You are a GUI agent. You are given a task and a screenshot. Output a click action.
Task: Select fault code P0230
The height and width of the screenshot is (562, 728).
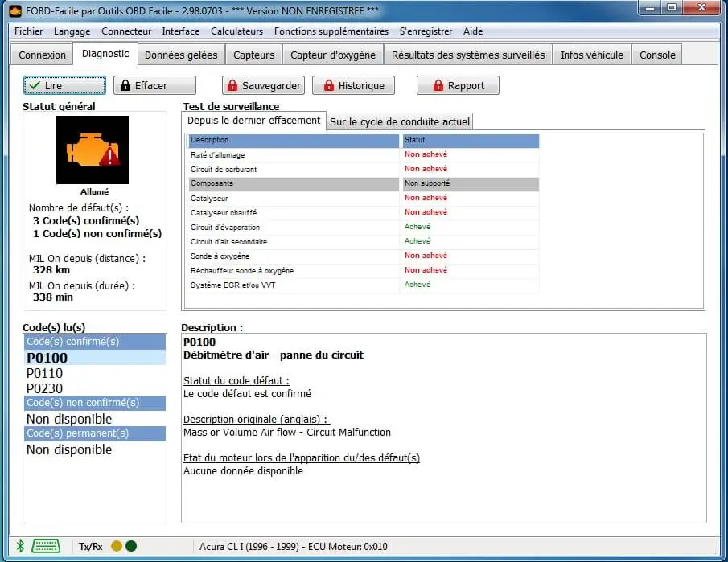tap(95, 388)
